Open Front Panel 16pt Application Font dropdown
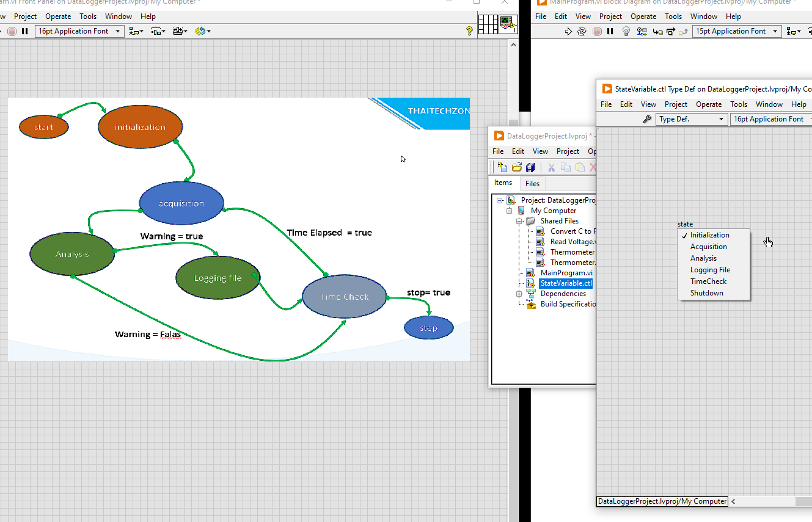Image resolution: width=812 pixels, height=522 pixels. pyautogui.click(x=79, y=31)
